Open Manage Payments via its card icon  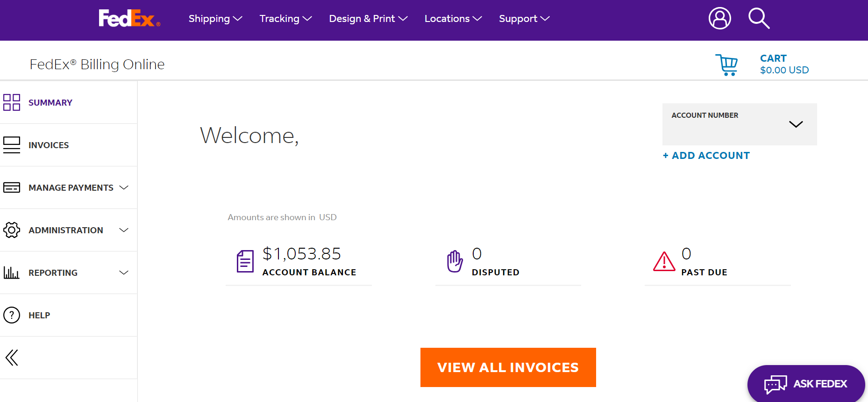(12, 187)
